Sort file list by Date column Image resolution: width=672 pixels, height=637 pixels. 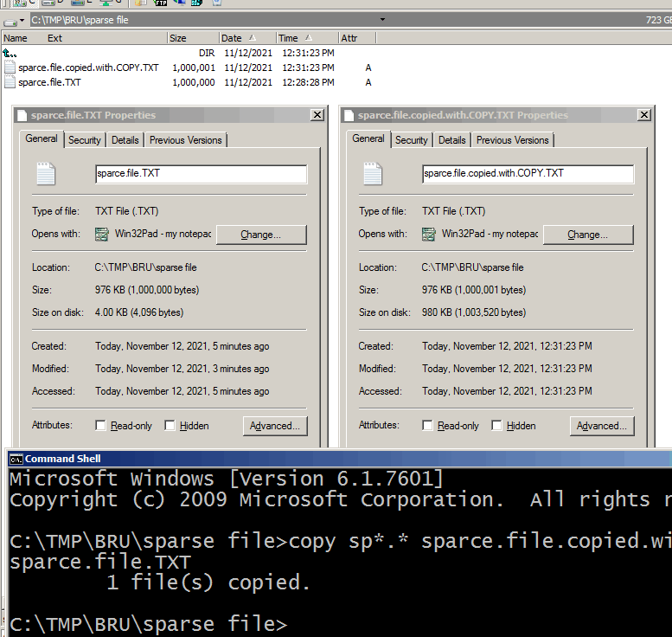click(x=246, y=38)
